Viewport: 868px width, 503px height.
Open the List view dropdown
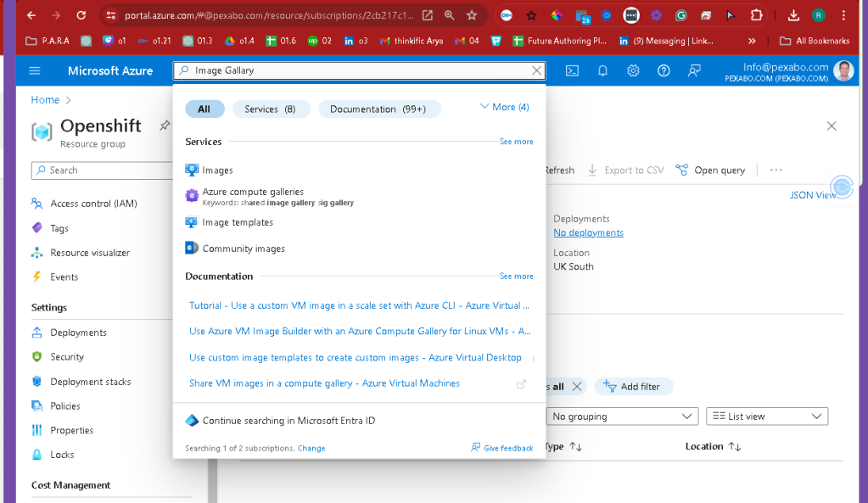(x=767, y=416)
